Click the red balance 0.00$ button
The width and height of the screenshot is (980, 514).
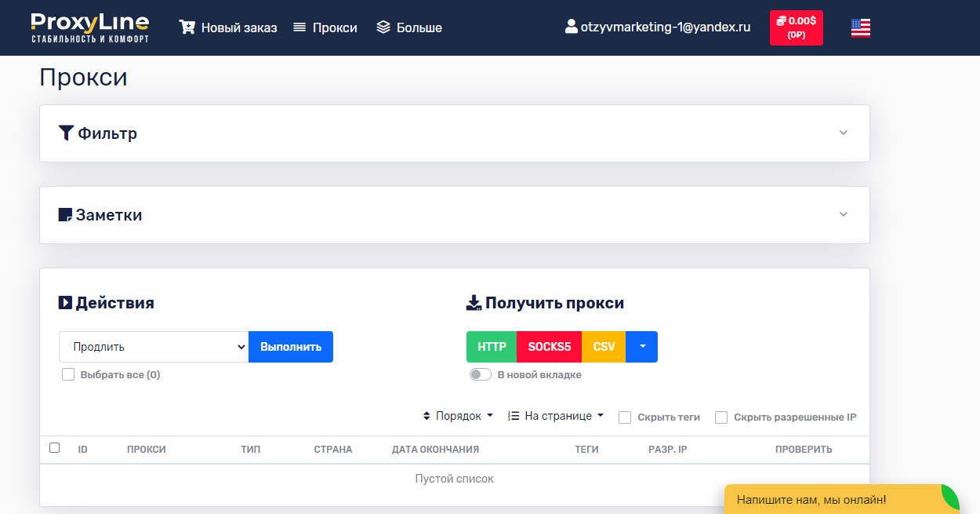point(796,27)
